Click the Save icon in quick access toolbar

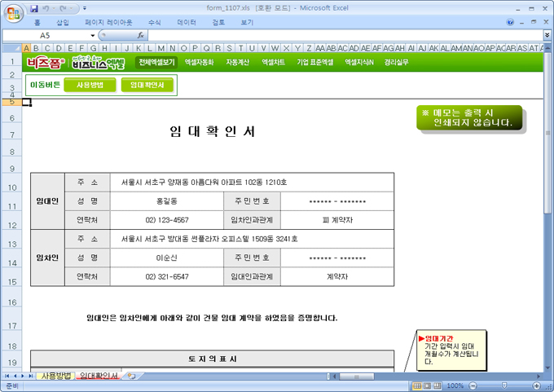(34, 8)
